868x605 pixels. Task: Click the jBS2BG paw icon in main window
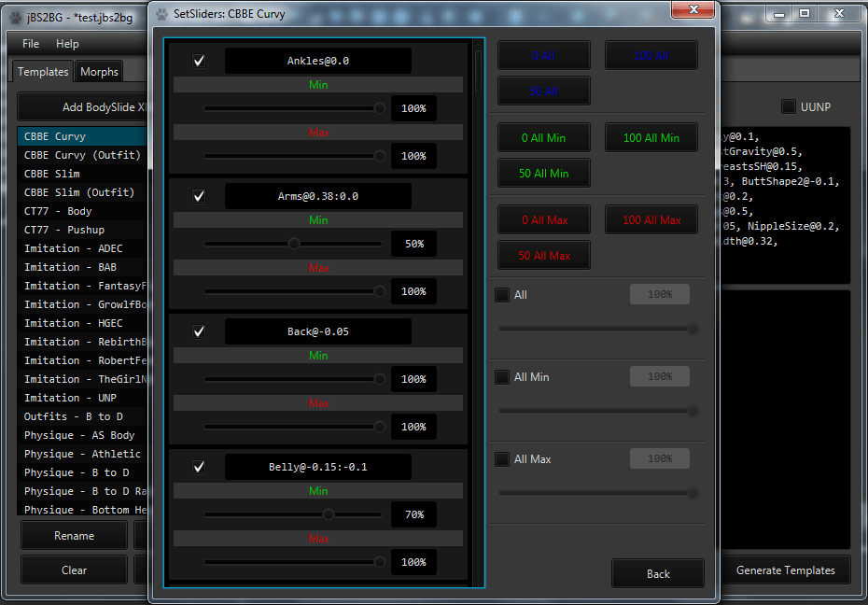pyautogui.click(x=13, y=14)
